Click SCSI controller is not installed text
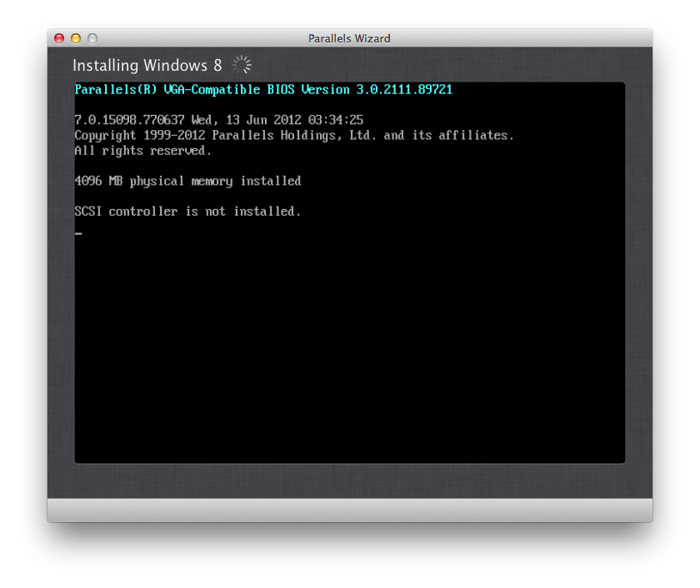This screenshot has height=588, width=700. click(x=187, y=212)
